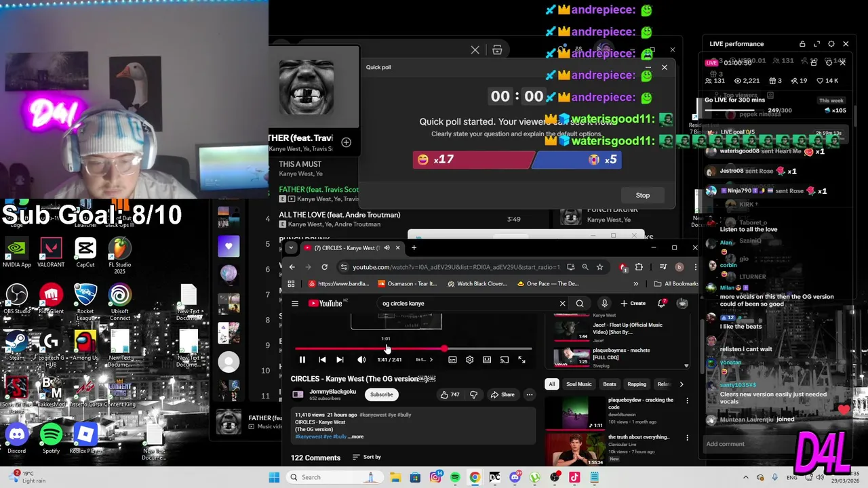The width and height of the screenshot is (868, 488).
Task: Expand video description with ...more
Action: tap(356, 436)
